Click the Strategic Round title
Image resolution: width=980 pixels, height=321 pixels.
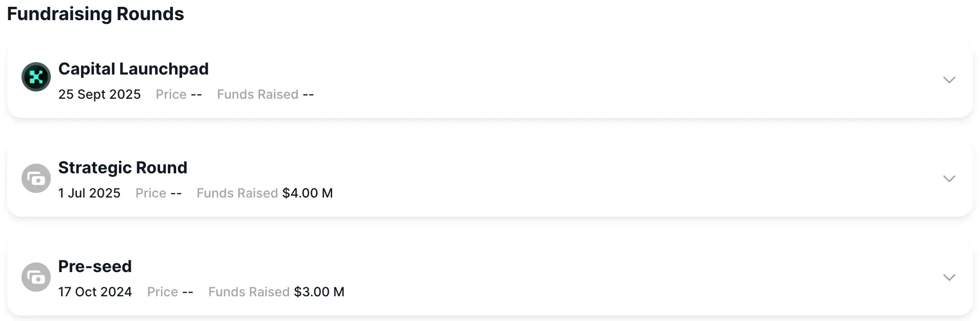[123, 168]
